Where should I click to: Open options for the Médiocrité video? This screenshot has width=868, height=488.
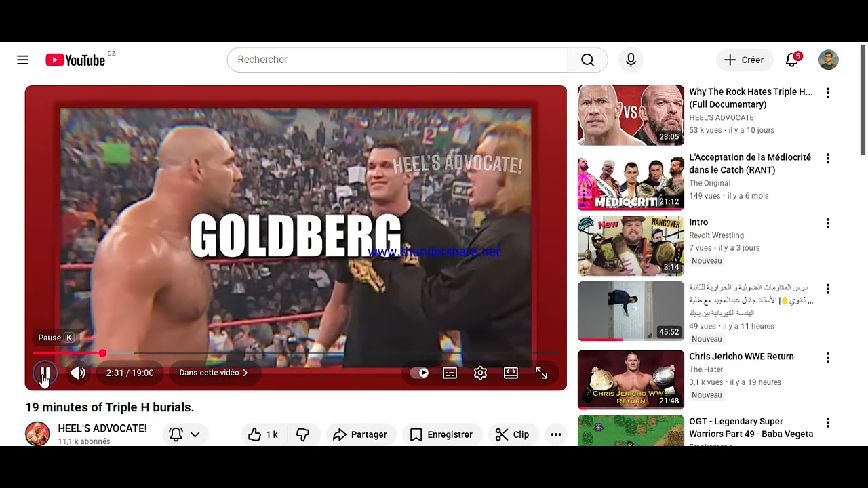pos(827,159)
